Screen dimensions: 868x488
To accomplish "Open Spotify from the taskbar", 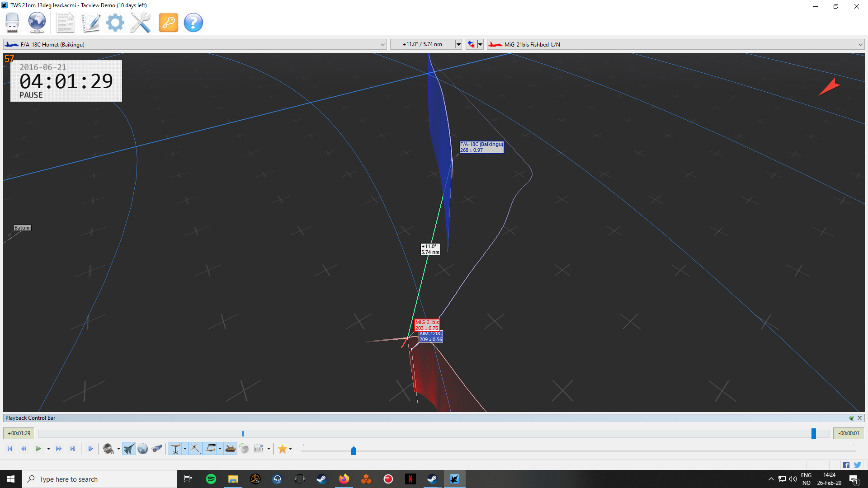I will pyautogui.click(x=211, y=479).
